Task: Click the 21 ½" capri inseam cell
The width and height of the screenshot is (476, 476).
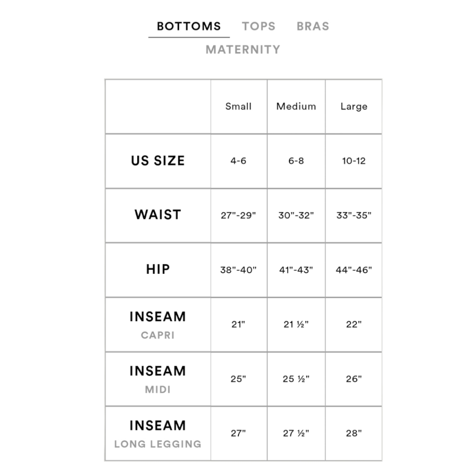Action: point(296,325)
